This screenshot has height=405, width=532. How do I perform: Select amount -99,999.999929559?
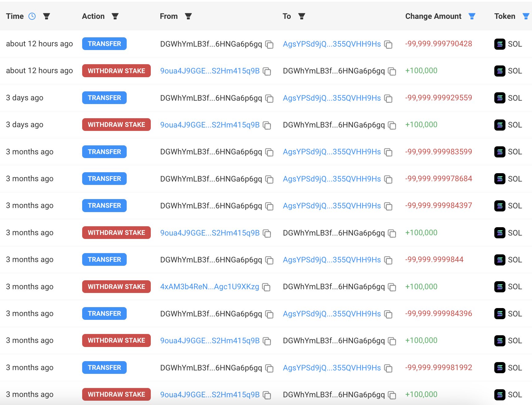(x=439, y=98)
